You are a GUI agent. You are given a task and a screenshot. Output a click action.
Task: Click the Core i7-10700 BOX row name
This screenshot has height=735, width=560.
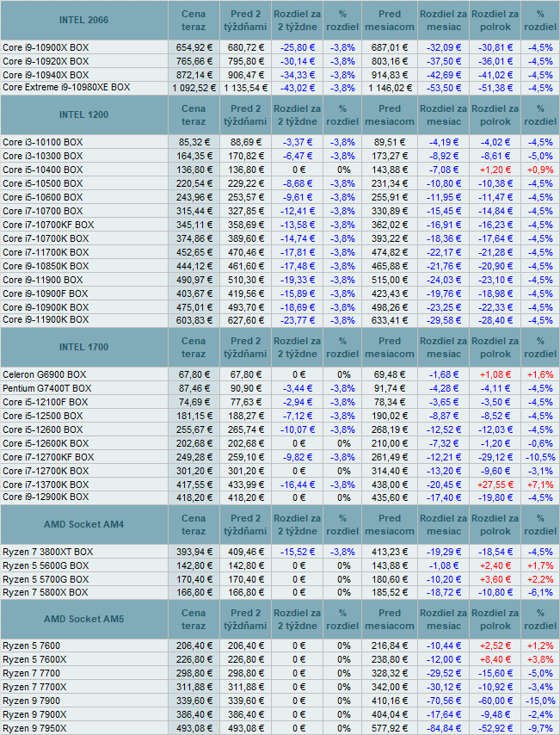coord(43,211)
